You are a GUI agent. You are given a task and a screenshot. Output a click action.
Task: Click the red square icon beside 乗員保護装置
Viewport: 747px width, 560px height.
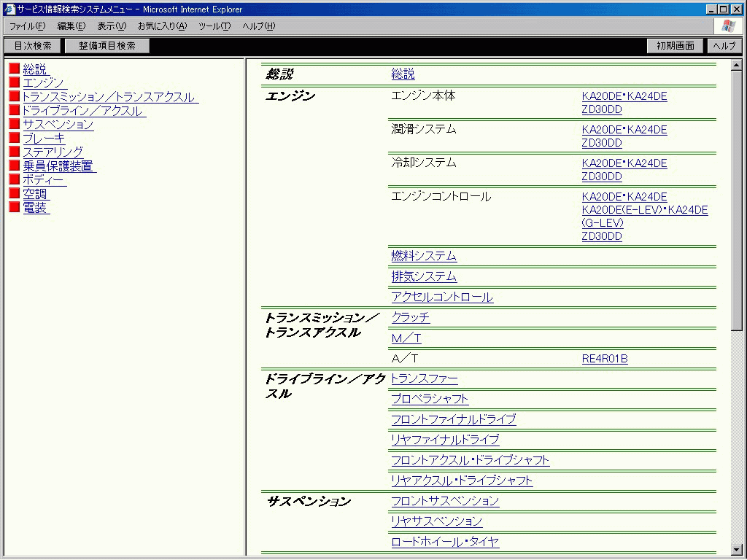(x=15, y=166)
